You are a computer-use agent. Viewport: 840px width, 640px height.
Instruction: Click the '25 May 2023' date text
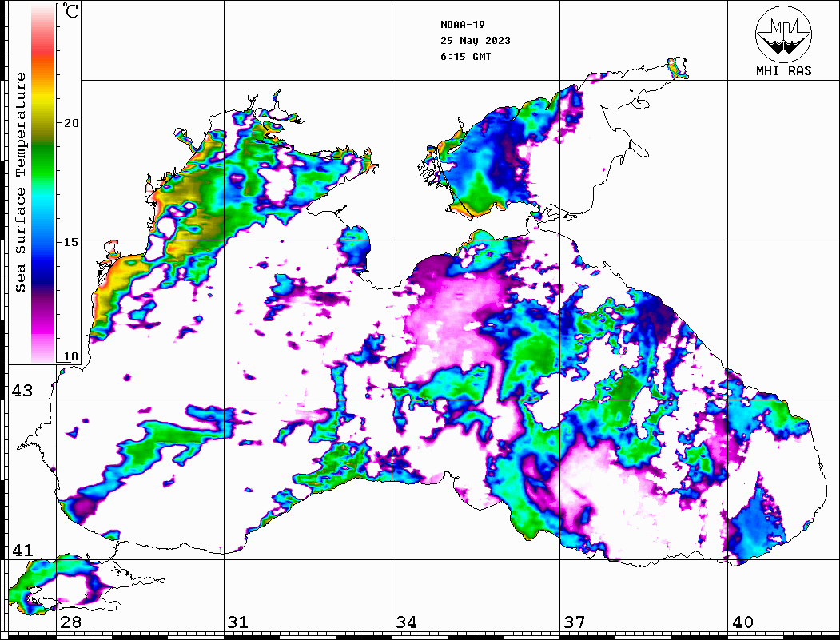476,41
